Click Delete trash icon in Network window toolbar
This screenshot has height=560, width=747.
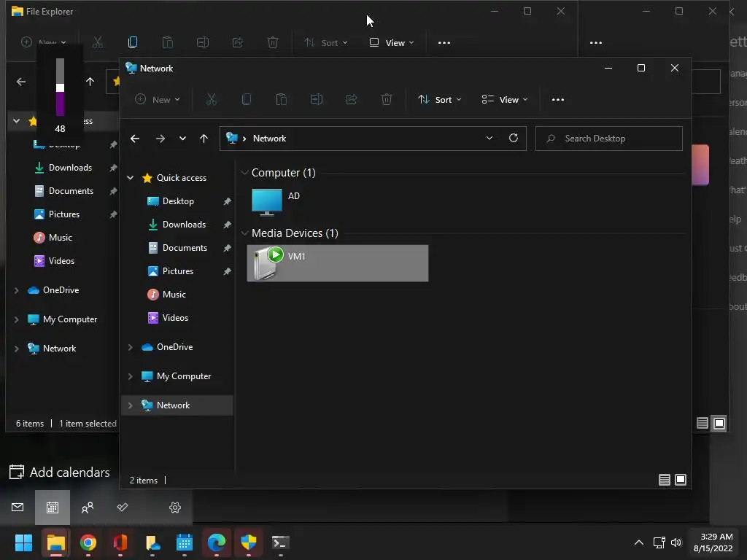click(387, 99)
